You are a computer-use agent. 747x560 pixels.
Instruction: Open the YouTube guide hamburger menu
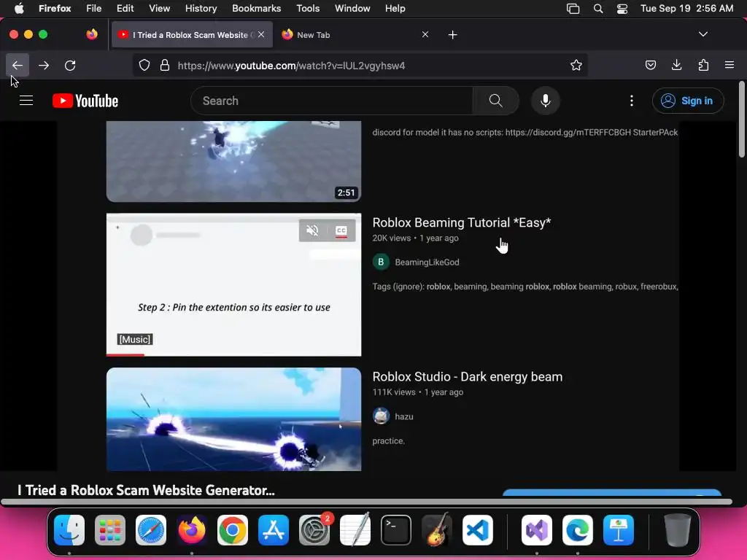tap(26, 101)
